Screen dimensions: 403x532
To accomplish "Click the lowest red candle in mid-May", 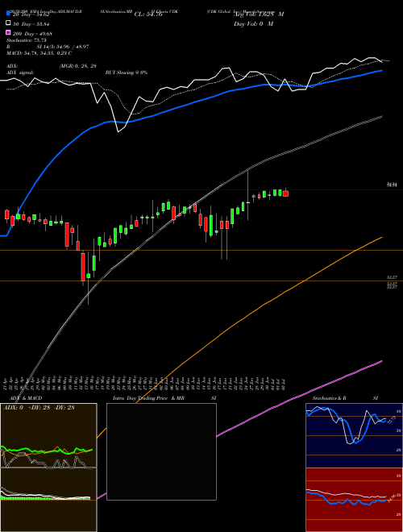I will 83,268.
